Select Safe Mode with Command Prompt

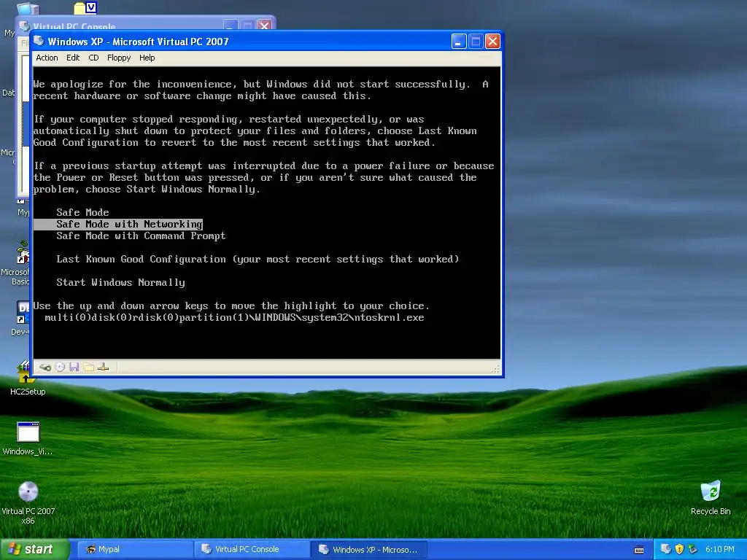[141, 236]
